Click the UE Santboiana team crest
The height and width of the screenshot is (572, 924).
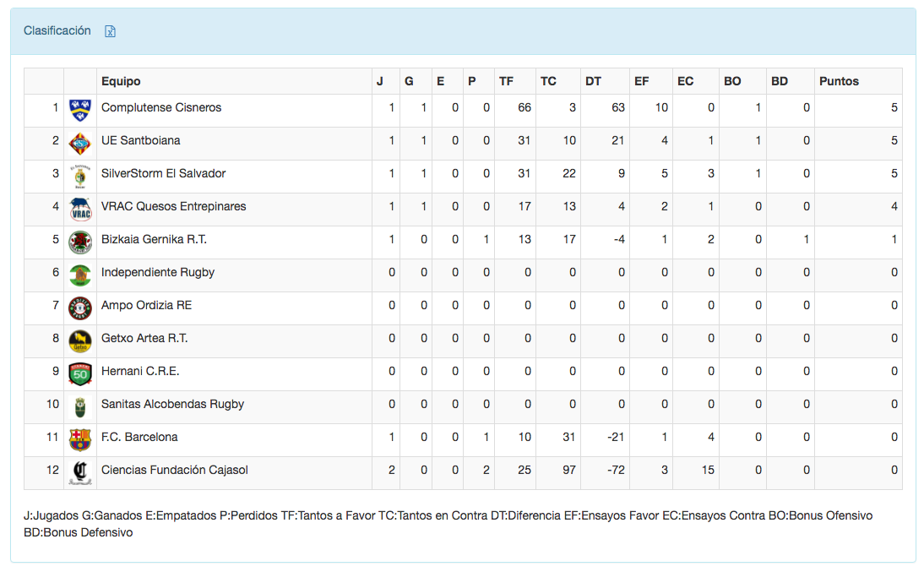[x=80, y=142]
